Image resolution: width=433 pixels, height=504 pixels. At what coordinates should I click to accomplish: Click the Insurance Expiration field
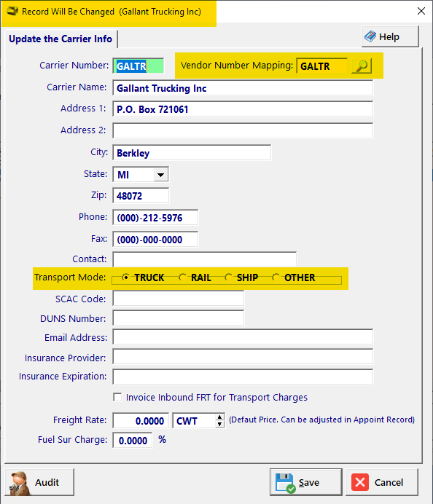coord(243,377)
